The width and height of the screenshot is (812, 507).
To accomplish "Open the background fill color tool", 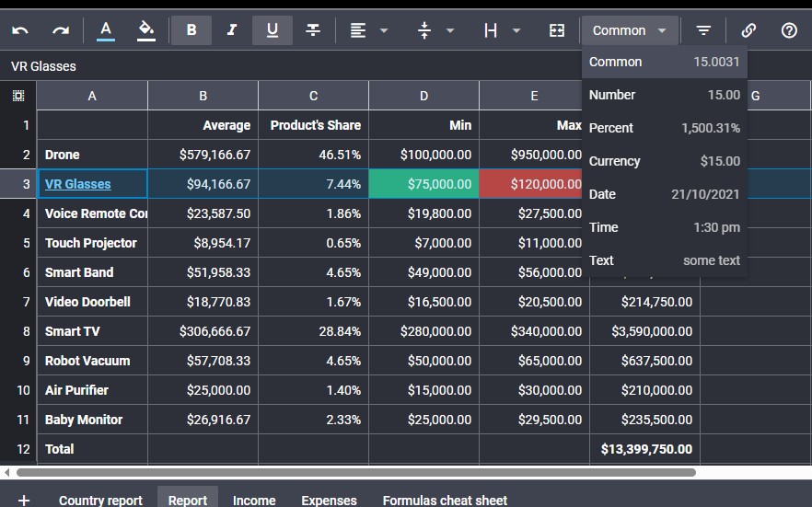I will tap(146, 30).
